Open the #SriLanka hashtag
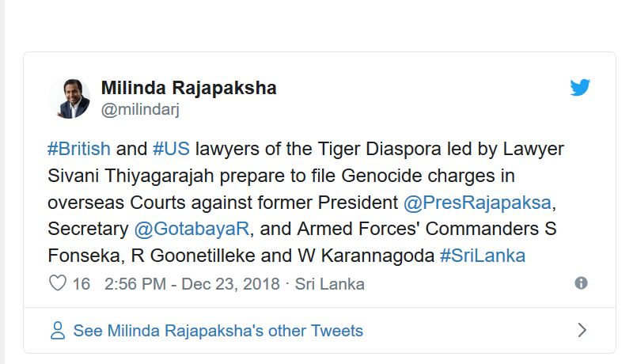The width and height of the screenshot is (637, 364). point(482,256)
